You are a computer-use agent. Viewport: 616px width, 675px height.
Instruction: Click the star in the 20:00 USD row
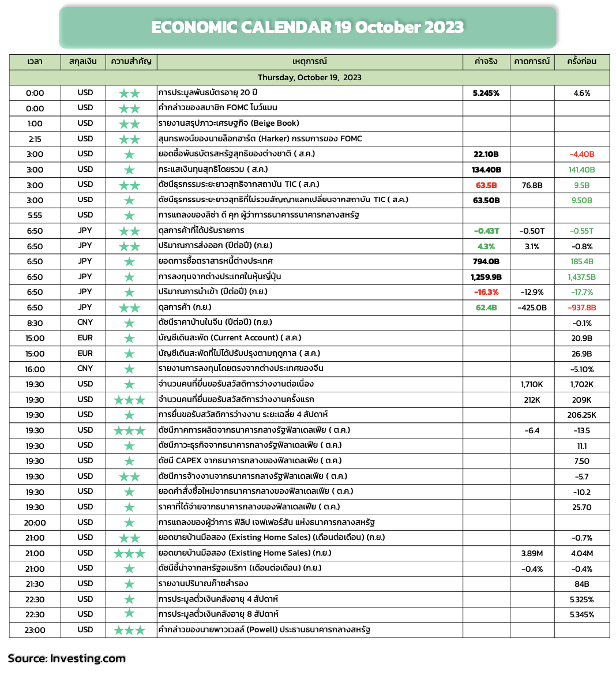(129, 523)
